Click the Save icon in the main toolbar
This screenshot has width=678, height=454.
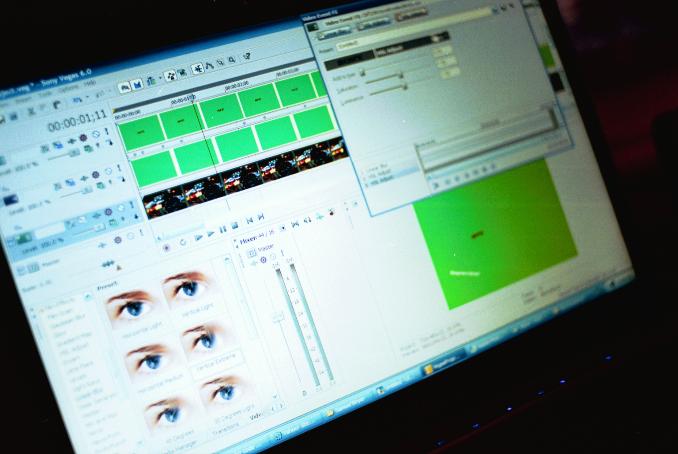tap(13, 117)
